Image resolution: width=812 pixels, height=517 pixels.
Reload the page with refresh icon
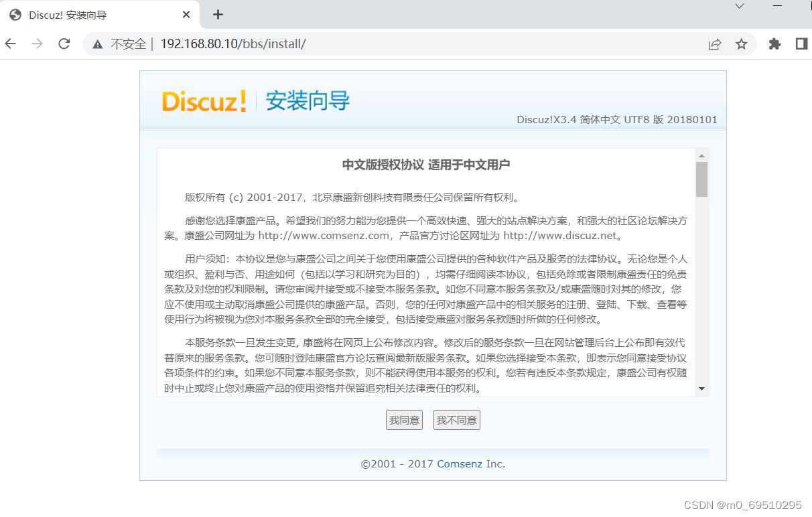(x=64, y=44)
